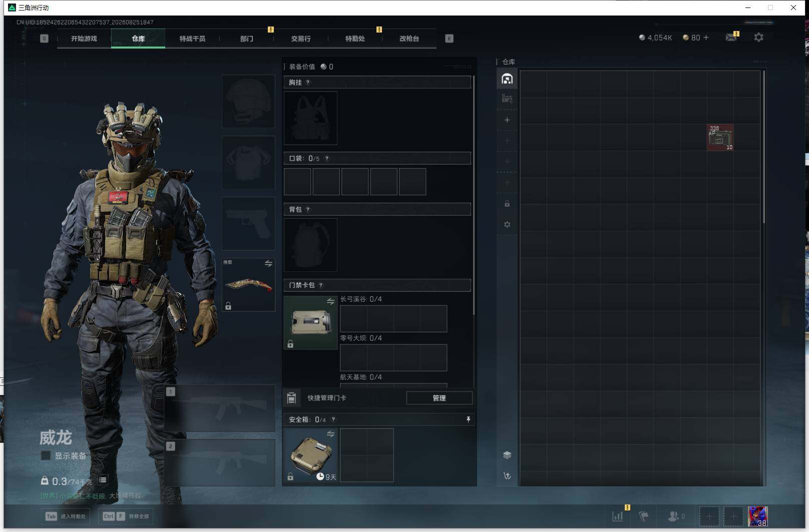Image resolution: width=809 pixels, height=532 pixels.
Task: Click the warehouse vertical scrollbar
Action: [763, 147]
